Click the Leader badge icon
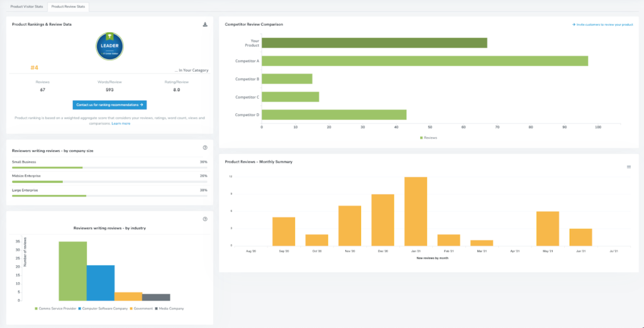Image resolution: width=644 pixels, height=328 pixels. click(109, 46)
